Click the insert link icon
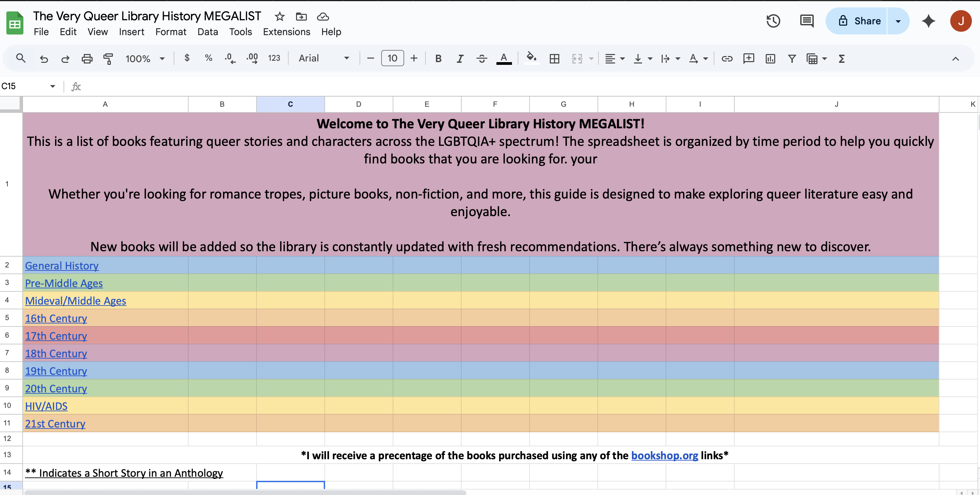The width and height of the screenshot is (980, 495). point(727,58)
